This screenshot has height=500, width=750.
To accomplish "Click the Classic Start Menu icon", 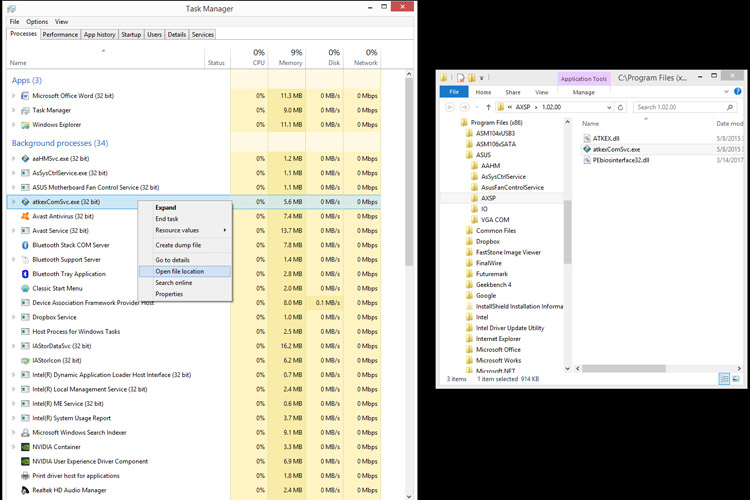I will click(x=25, y=289).
